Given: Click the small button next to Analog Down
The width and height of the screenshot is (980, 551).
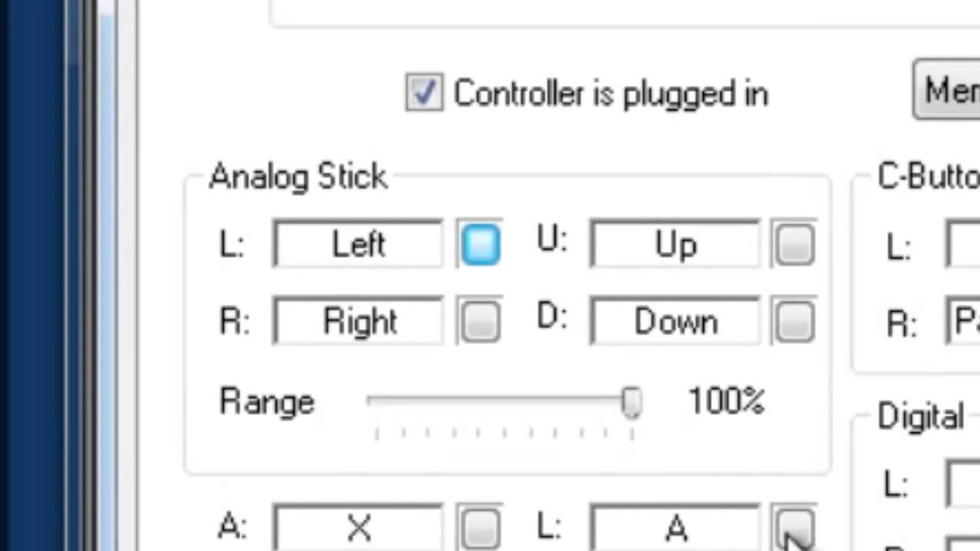Looking at the screenshot, I should 794,321.
